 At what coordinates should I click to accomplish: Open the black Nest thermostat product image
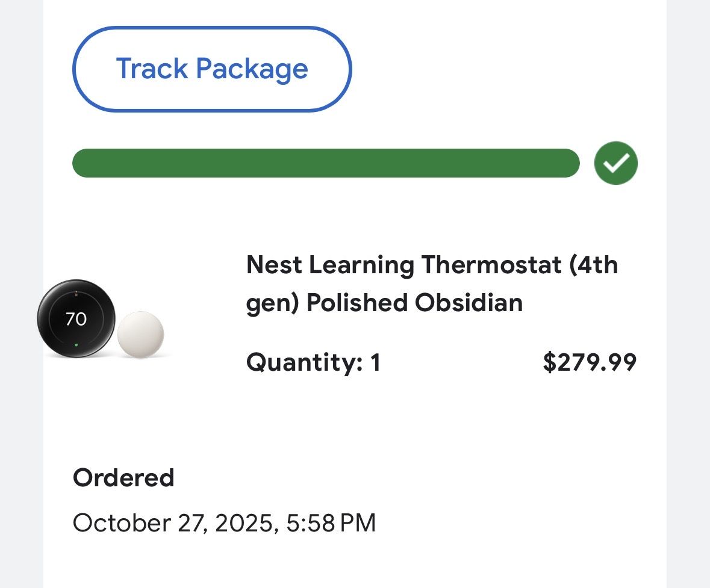click(76, 318)
